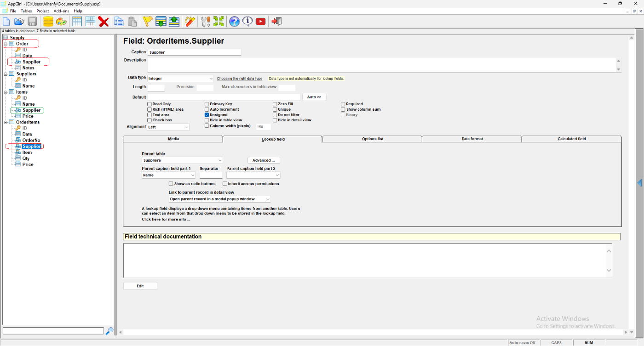
Task: Check Show as radio buttons option
Action: [171, 184]
